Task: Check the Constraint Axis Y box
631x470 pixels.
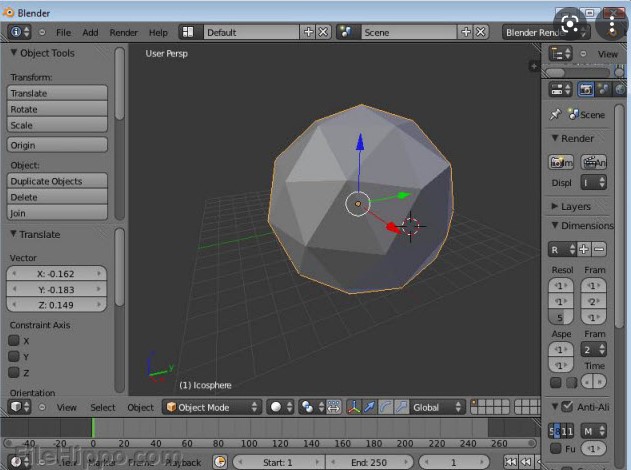Action: [x=14, y=357]
